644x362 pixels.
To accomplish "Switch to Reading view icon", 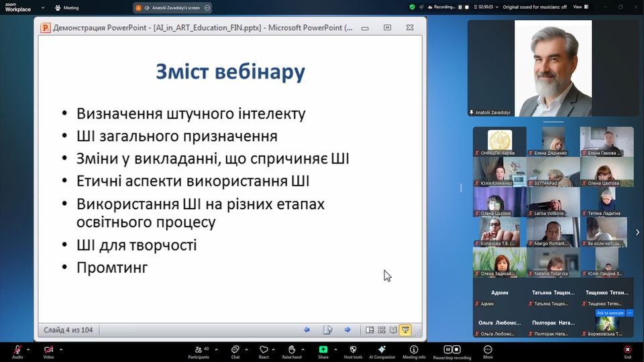I will coord(393,330).
